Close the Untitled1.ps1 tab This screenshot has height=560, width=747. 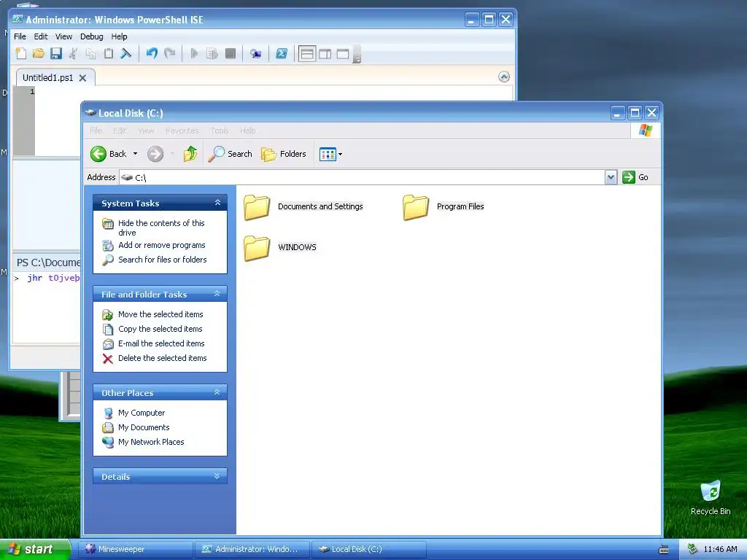pos(83,77)
